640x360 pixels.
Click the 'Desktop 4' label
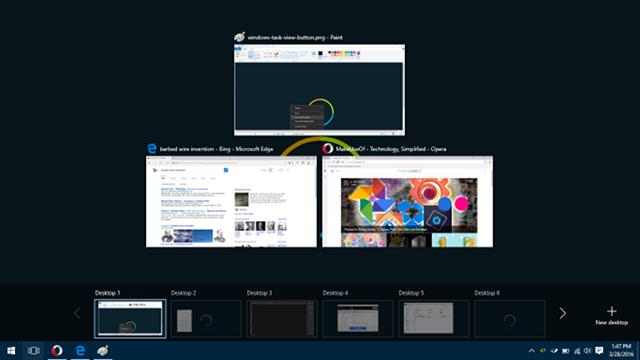pyautogui.click(x=335, y=293)
